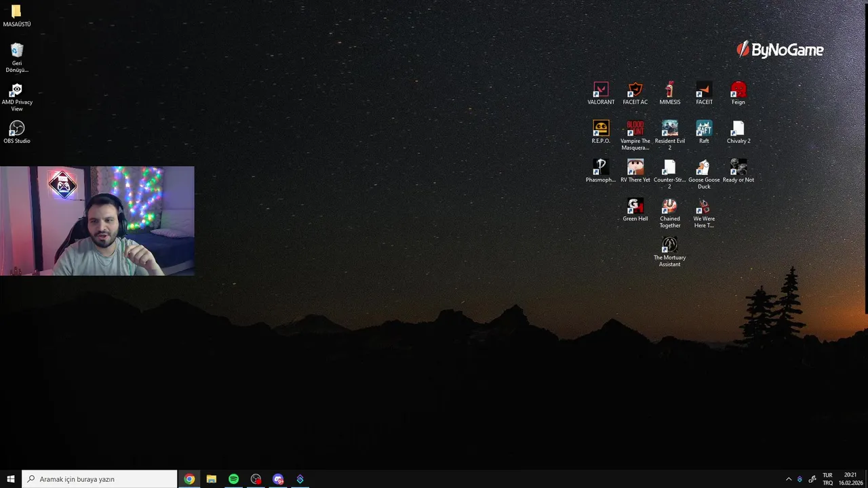Image resolution: width=868 pixels, height=488 pixels.
Task: Select the Phasmophobia desktop shortcut
Action: point(601,171)
